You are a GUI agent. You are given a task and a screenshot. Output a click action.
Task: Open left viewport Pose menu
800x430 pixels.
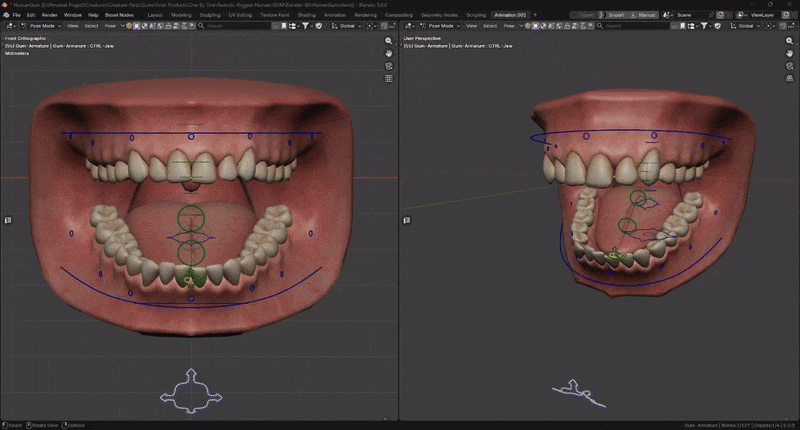point(110,26)
